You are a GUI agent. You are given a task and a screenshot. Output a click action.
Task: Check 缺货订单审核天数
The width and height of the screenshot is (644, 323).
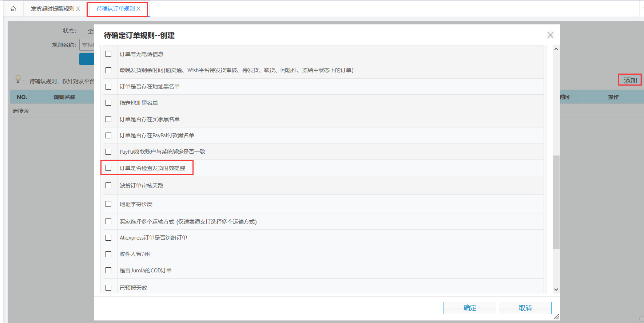point(108,185)
